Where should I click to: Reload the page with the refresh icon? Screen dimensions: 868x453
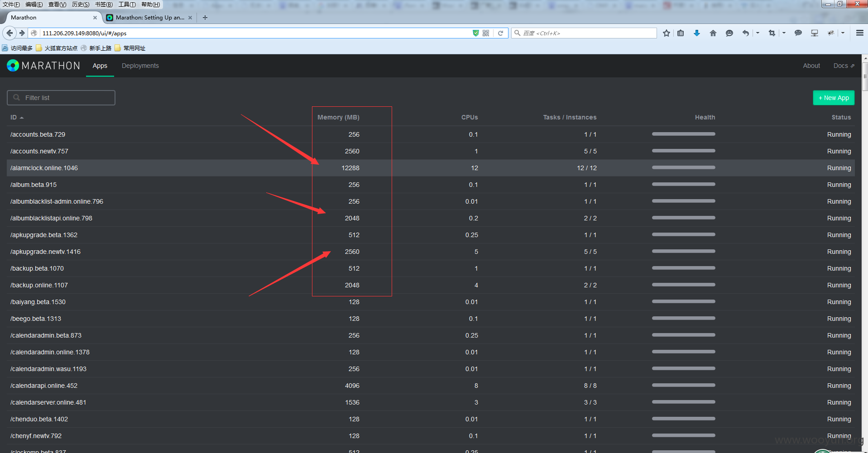point(500,33)
